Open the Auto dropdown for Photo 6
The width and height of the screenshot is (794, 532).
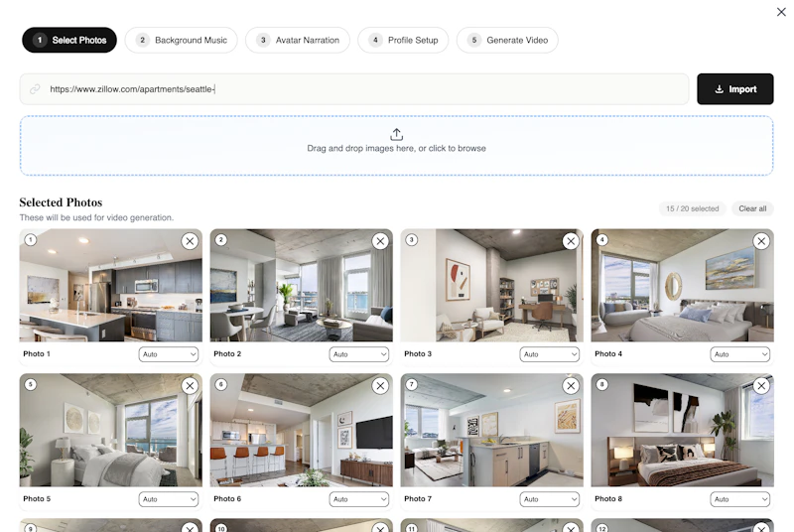click(x=359, y=499)
